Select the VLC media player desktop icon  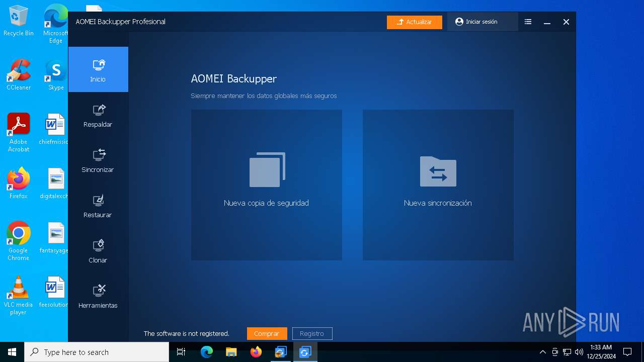point(19,296)
